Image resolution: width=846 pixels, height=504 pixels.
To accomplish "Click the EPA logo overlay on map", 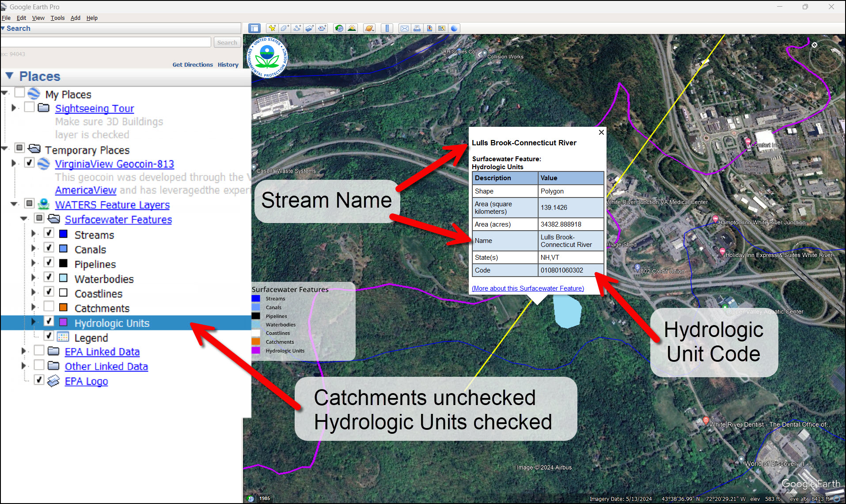I will pyautogui.click(x=268, y=57).
